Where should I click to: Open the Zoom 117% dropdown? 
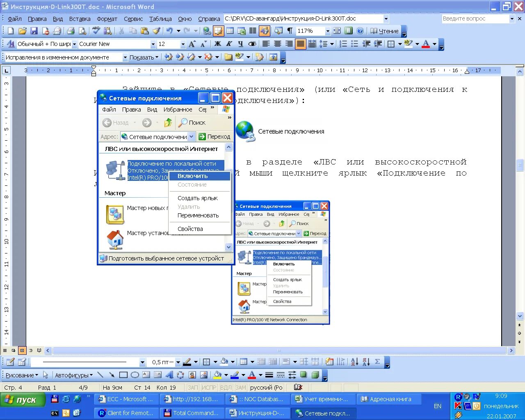click(328, 31)
